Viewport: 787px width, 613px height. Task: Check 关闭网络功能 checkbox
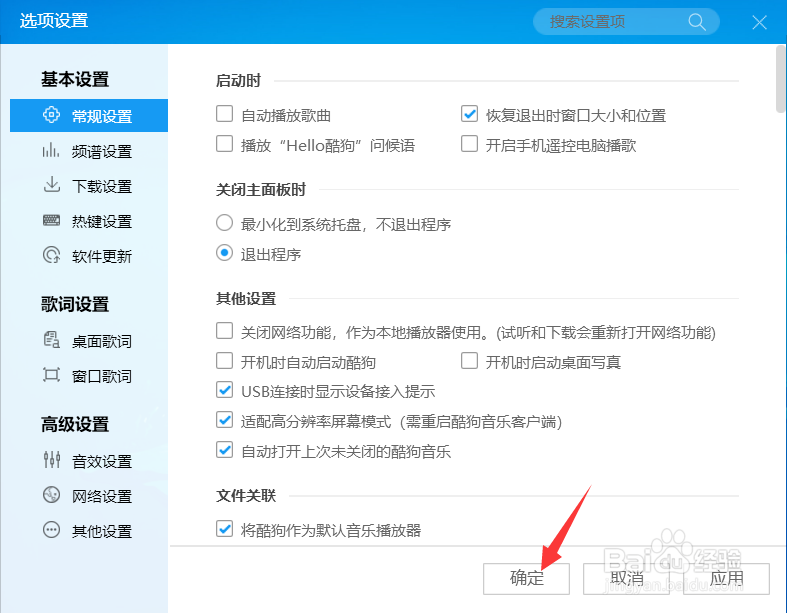pos(224,331)
